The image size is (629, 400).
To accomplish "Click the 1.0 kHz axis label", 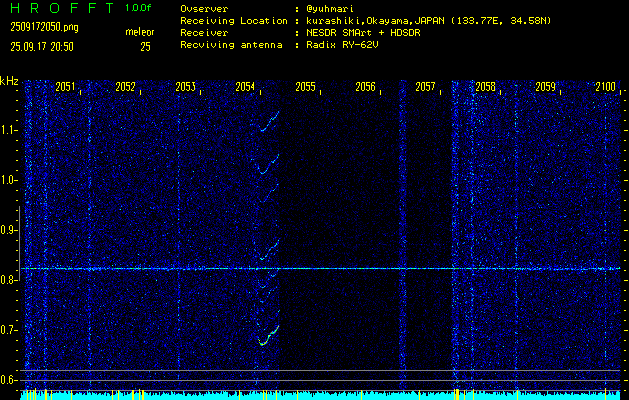I will (x=9, y=180).
